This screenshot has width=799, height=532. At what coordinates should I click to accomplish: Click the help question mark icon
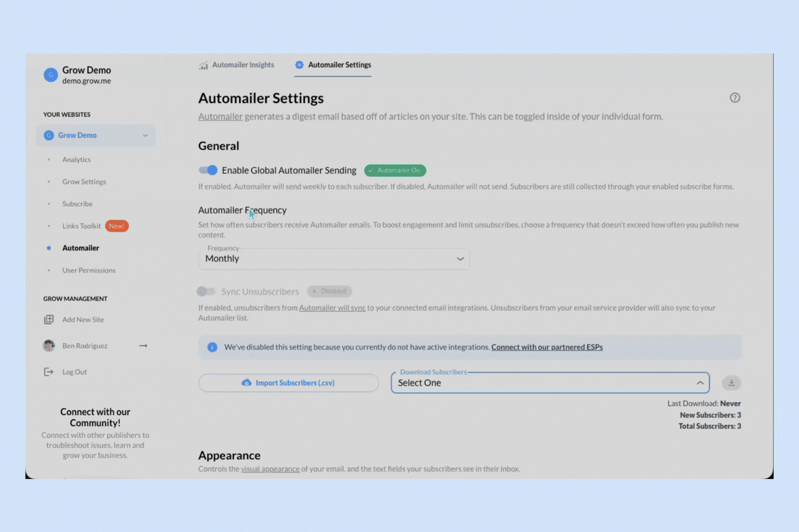735,98
